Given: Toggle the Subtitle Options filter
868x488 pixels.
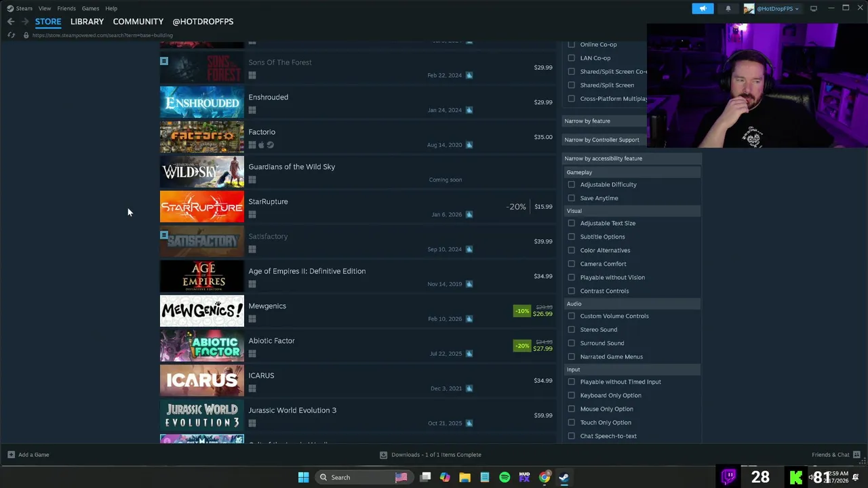Looking at the screenshot, I should [x=571, y=237].
